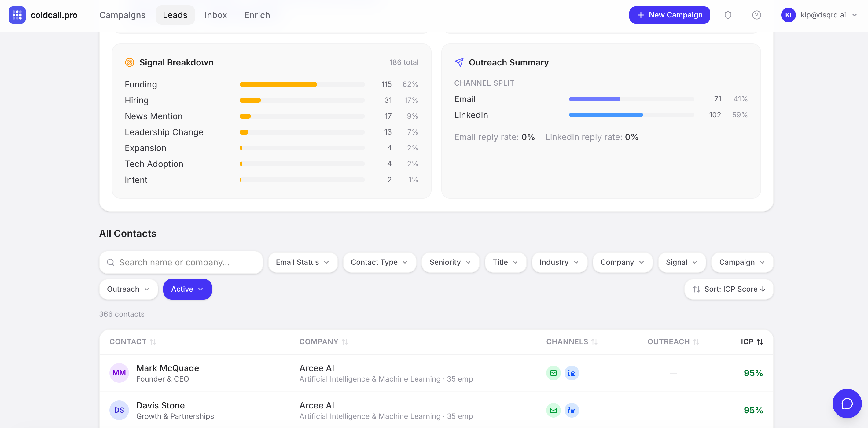Toggle sort on Contact column header
The width and height of the screenshot is (868, 428).
pos(132,341)
